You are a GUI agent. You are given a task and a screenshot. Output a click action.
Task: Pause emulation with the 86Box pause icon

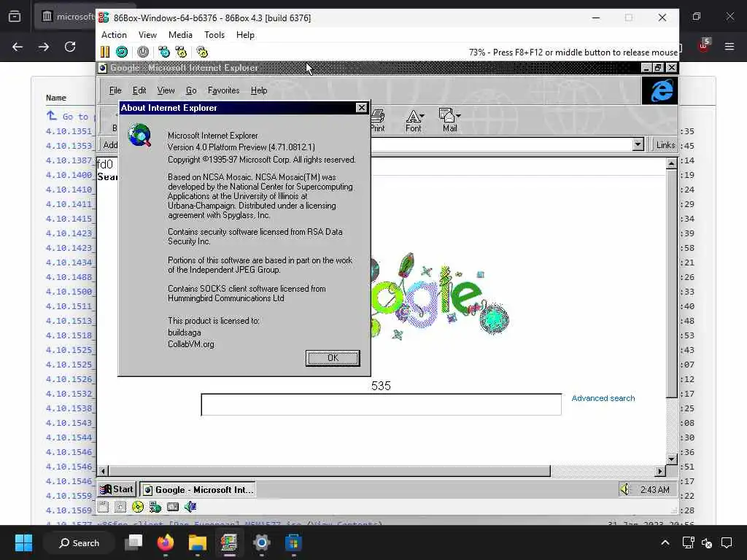click(x=105, y=52)
